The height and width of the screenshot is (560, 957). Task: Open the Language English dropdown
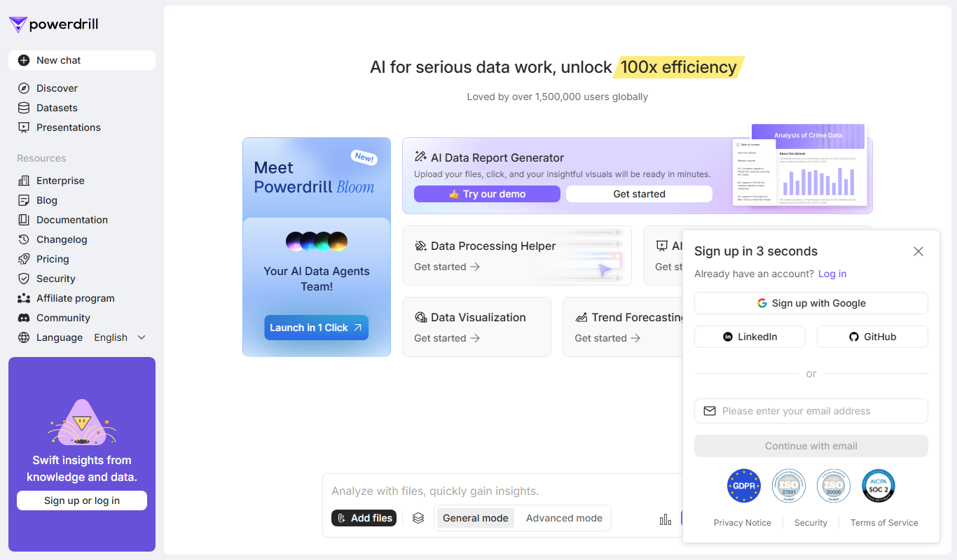[121, 337]
